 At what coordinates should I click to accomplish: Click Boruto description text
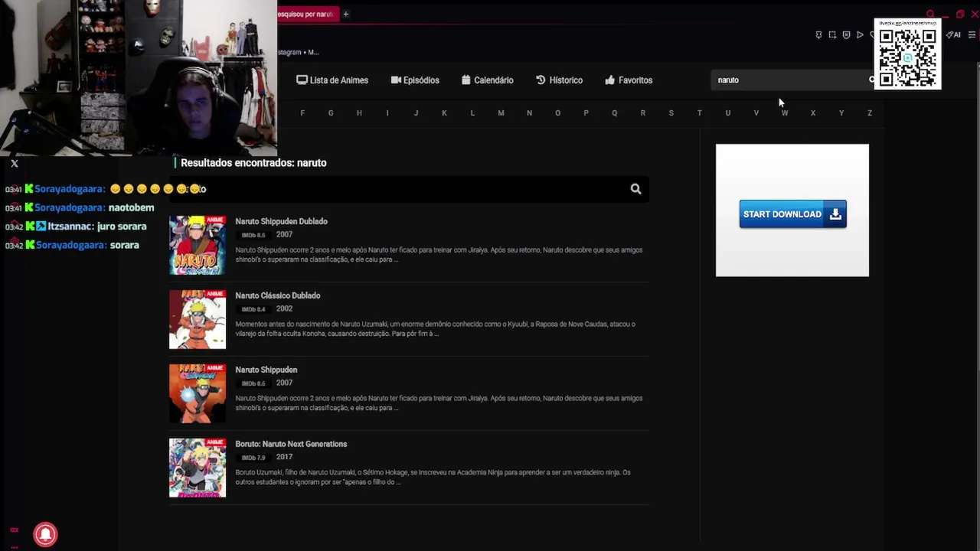click(433, 478)
